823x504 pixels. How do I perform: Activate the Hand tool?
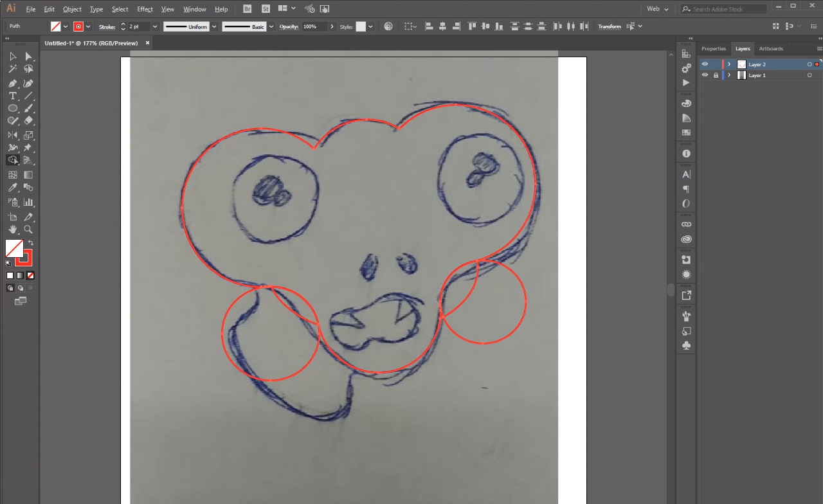pyautogui.click(x=13, y=230)
